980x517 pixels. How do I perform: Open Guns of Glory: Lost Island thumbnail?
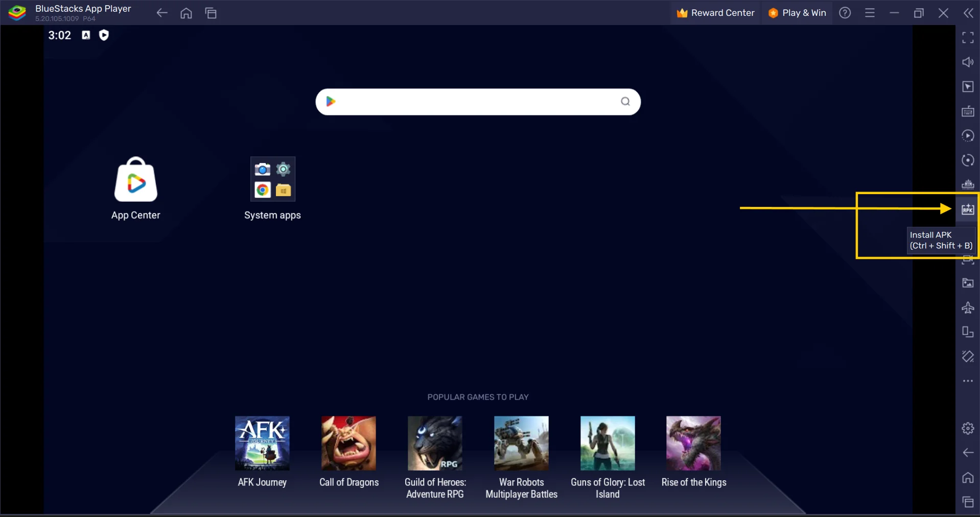[608, 443]
